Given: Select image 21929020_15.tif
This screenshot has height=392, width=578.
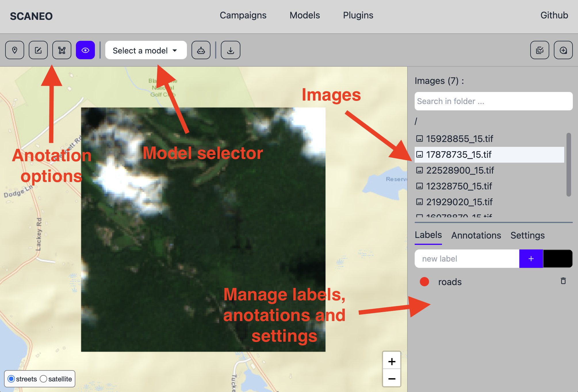Looking at the screenshot, I should click(489, 202).
